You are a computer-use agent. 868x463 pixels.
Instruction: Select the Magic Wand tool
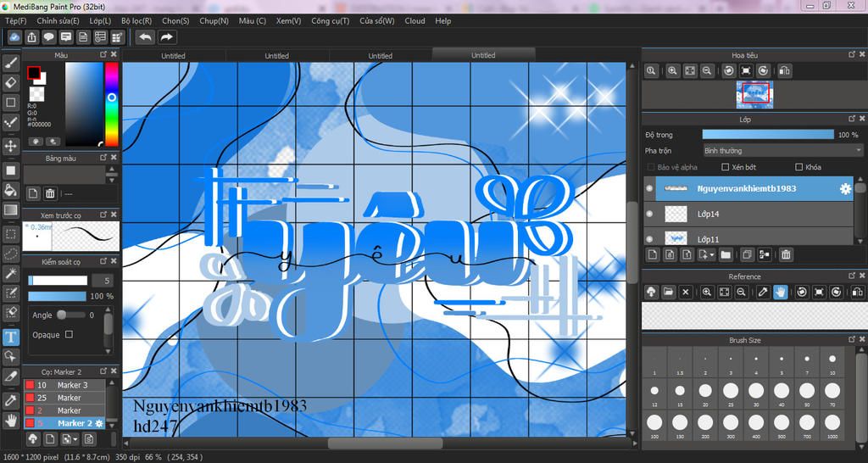pyautogui.click(x=10, y=272)
